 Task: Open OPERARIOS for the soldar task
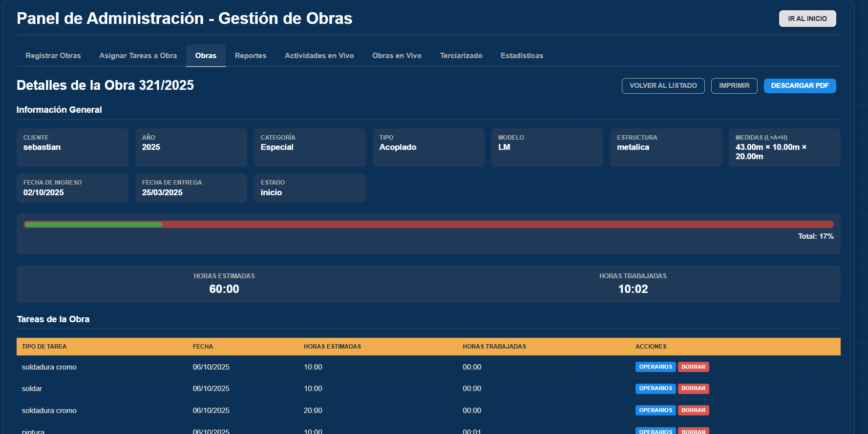[x=655, y=389]
